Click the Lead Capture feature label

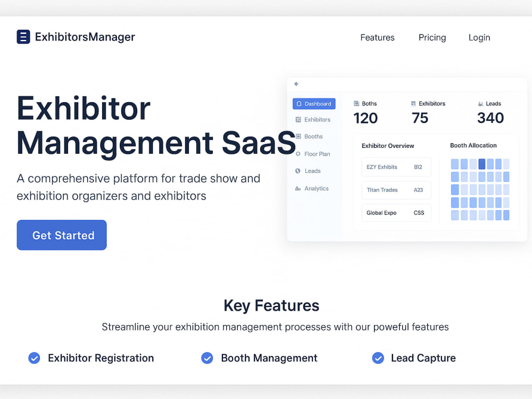tap(423, 358)
